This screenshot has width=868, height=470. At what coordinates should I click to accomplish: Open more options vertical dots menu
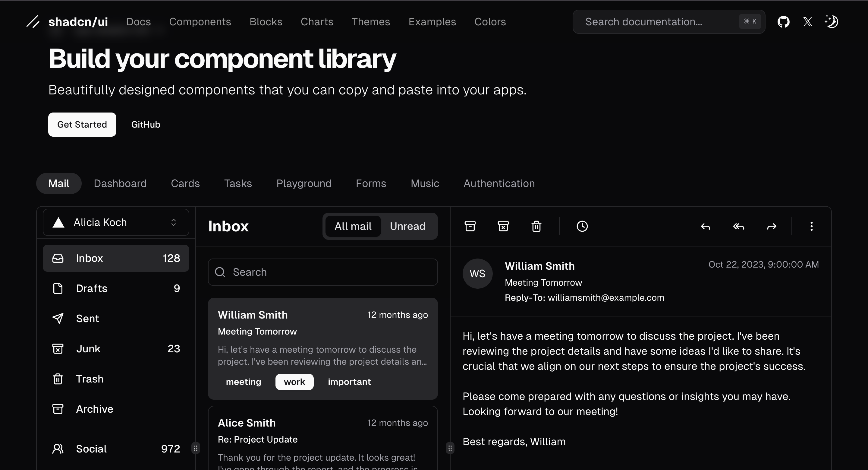[x=811, y=226]
